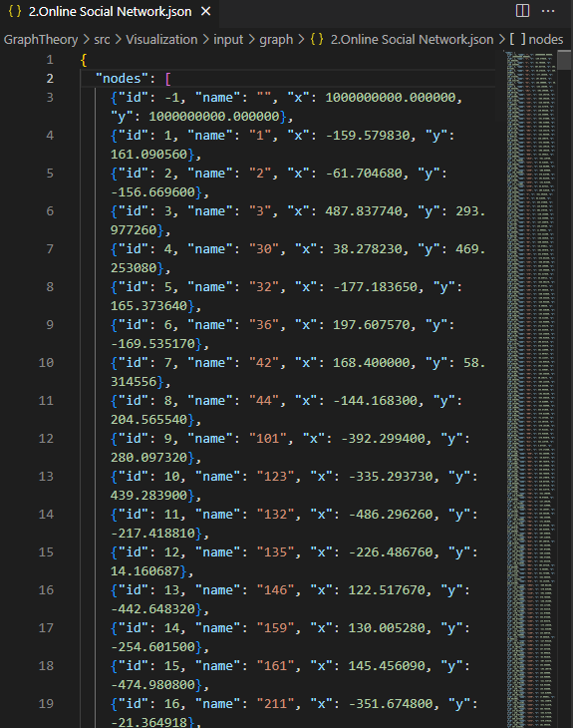573x728 pixels.
Task: Click the JSON icon in breadcrumb
Action: (x=317, y=40)
